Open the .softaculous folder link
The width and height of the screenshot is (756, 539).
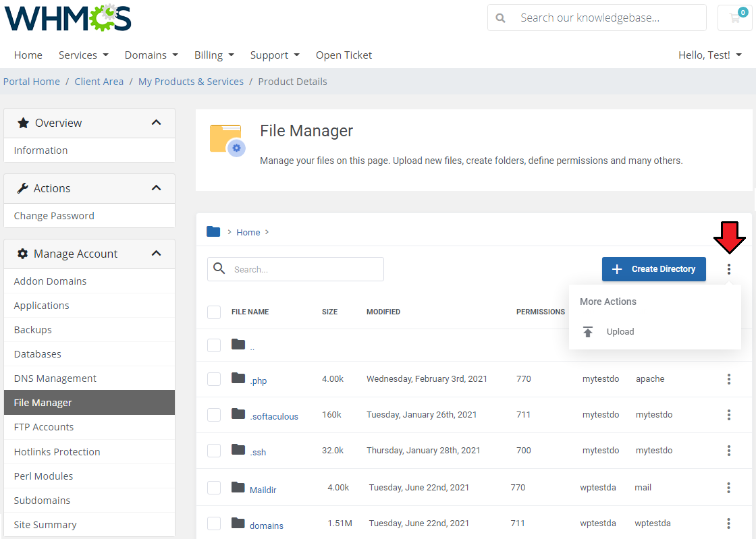tap(274, 416)
